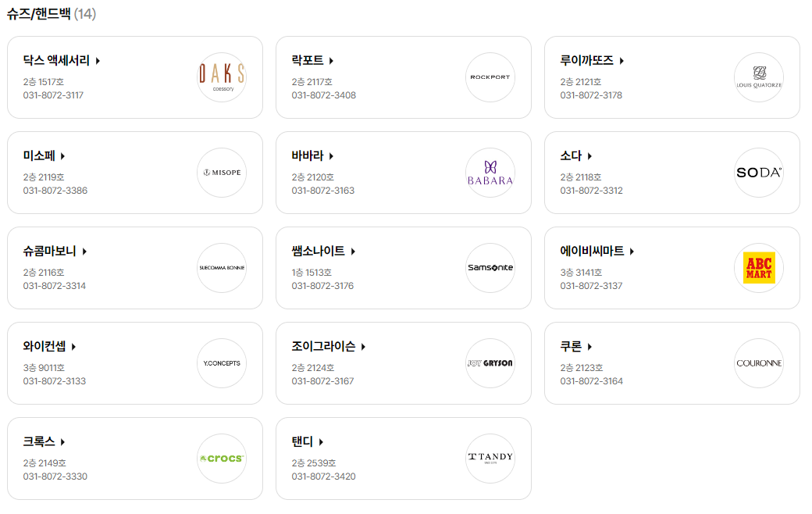Click the Babara butterfly logo
This screenshot has width=812, height=514.
[x=490, y=173]
